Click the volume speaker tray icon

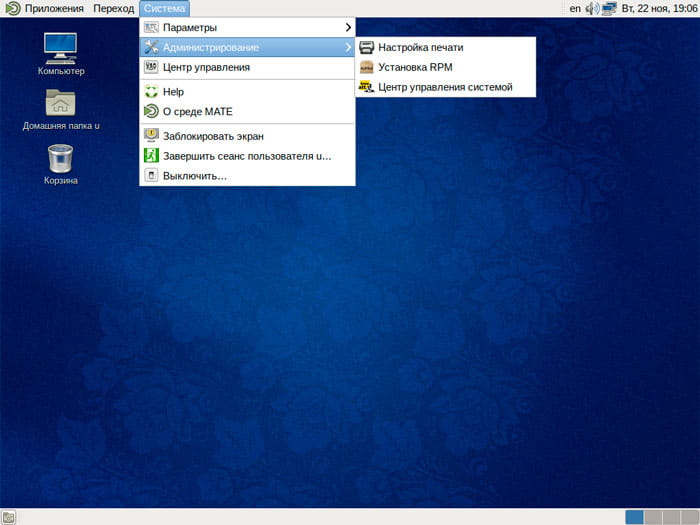[x=592, y=8]
